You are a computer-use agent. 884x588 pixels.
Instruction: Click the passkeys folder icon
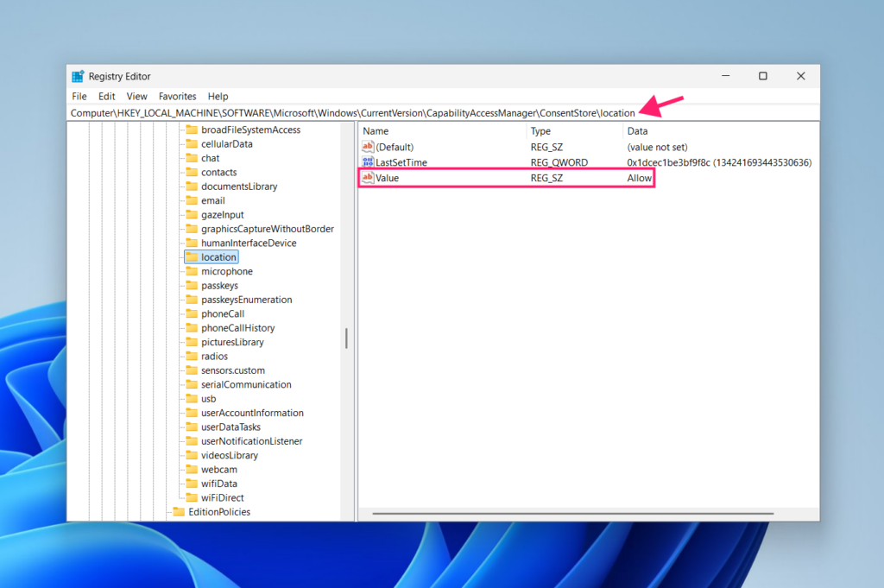coord(192,285)
